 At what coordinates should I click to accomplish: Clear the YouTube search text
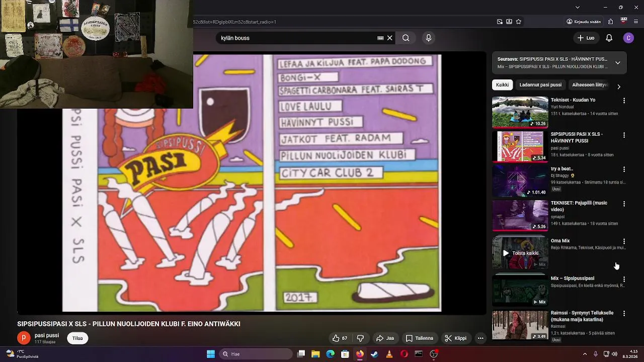tap(389, 38)
